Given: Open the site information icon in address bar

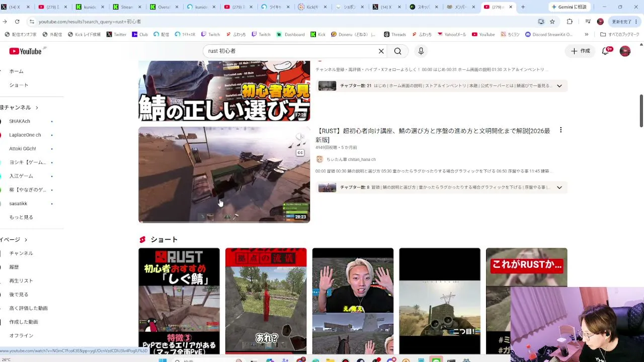Looking at the screenshot, I should pyautogui.click(x=32, y=22).
